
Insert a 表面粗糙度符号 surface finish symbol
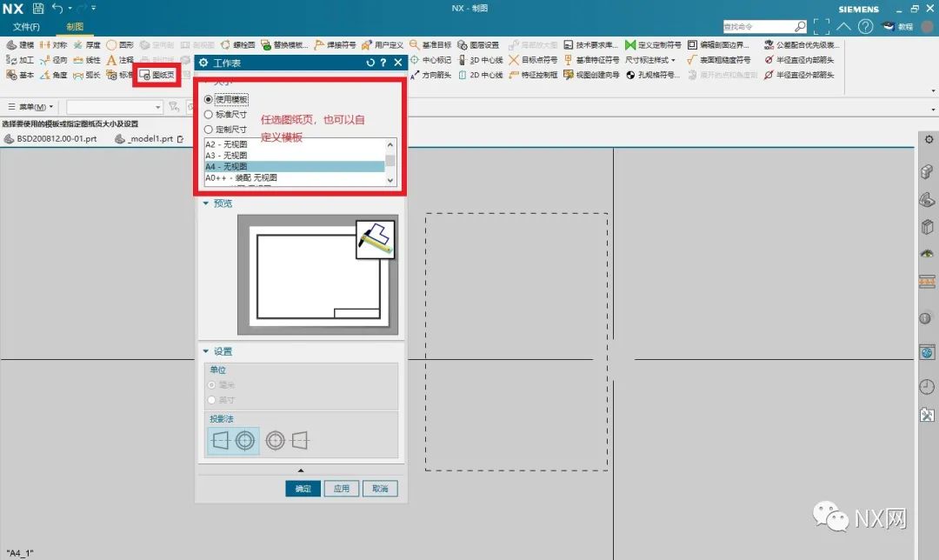pyautogui.click(x=719, y=60)
